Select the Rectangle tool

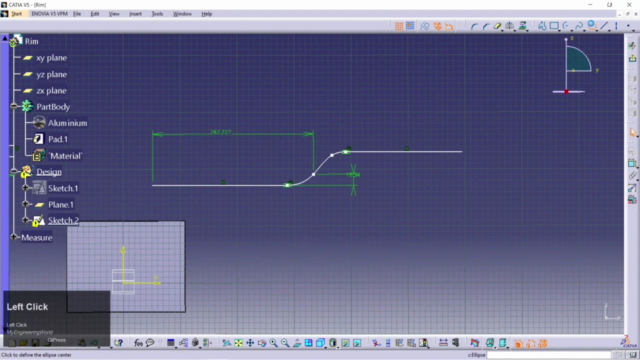click(x=554, y=26)
